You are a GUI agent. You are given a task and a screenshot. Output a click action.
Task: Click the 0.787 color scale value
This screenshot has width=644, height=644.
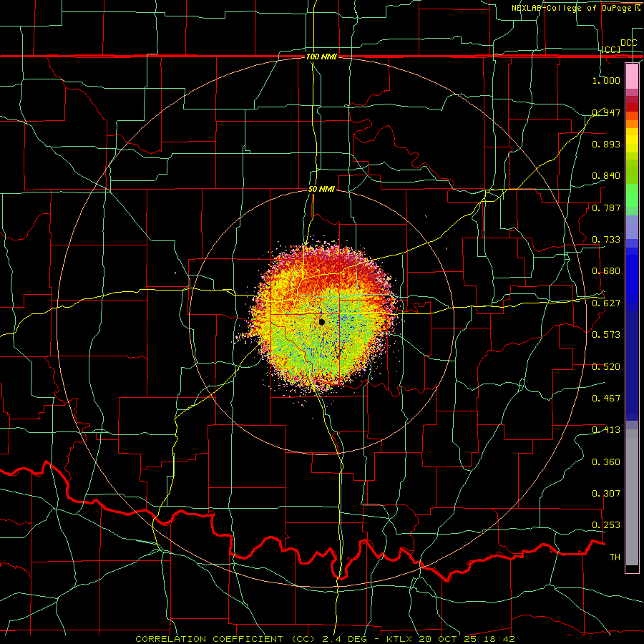coord(606,208)
